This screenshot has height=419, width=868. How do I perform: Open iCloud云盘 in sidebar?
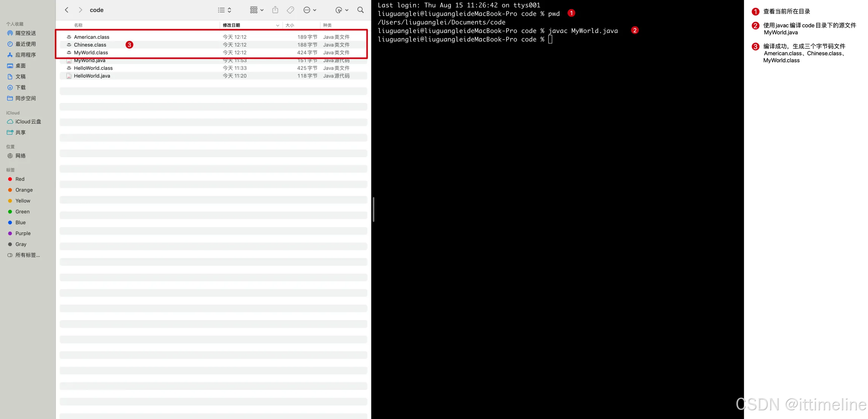(x=28, y=122)
